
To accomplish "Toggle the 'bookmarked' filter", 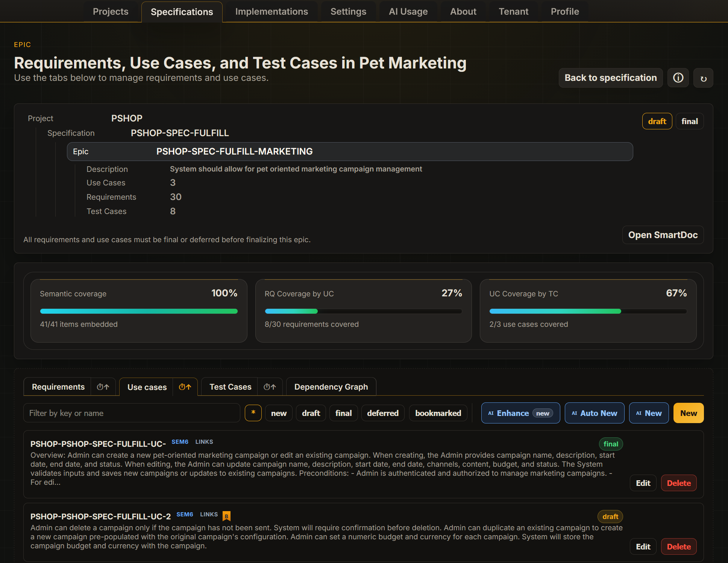I will coord(438,413).
